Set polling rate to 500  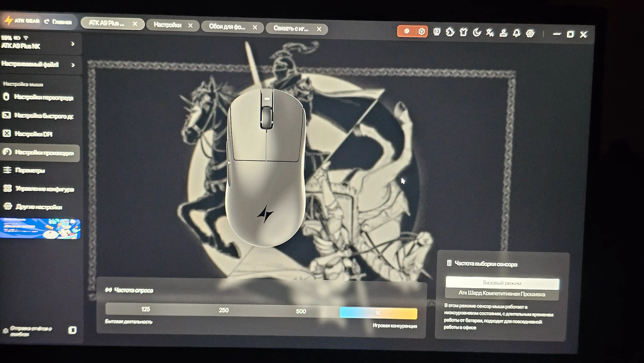(x=301, y=311)
